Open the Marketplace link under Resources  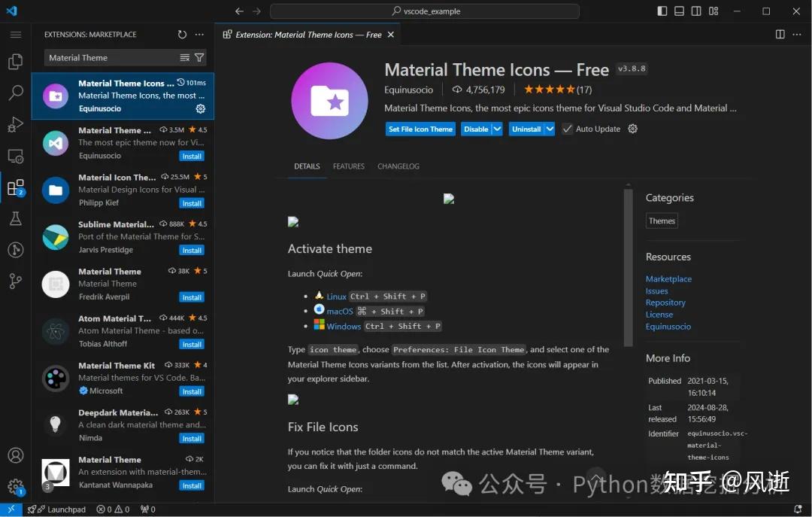668,278
